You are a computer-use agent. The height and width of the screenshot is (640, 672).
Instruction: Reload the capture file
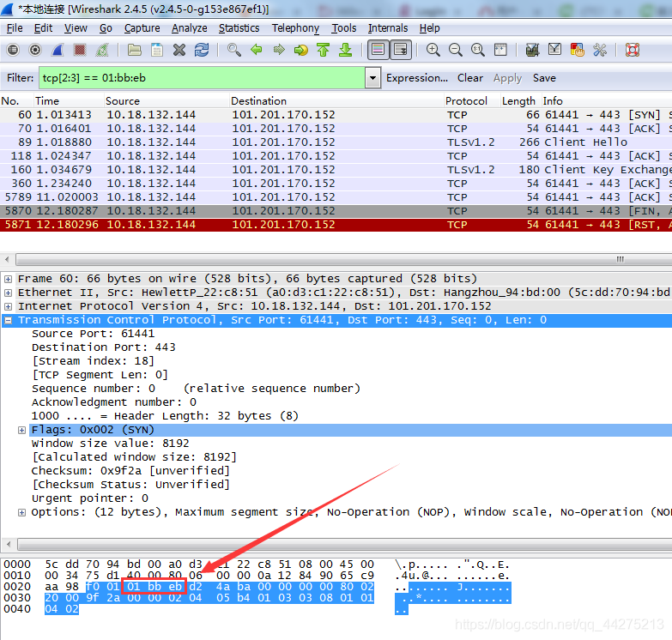point(202,50)
